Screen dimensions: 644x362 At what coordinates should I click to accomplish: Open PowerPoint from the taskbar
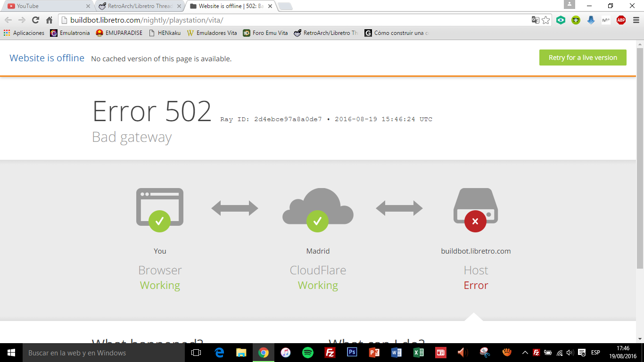click(374, 353)
